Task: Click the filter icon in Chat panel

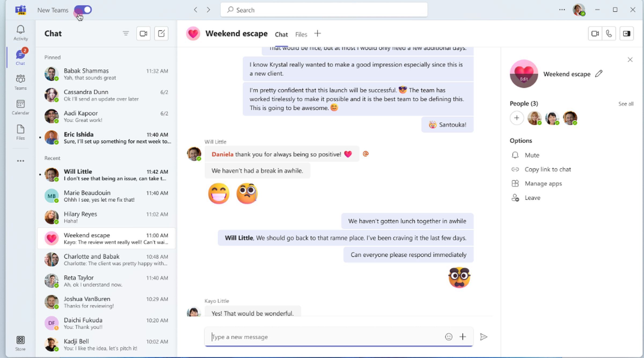Action: (126, 33)
